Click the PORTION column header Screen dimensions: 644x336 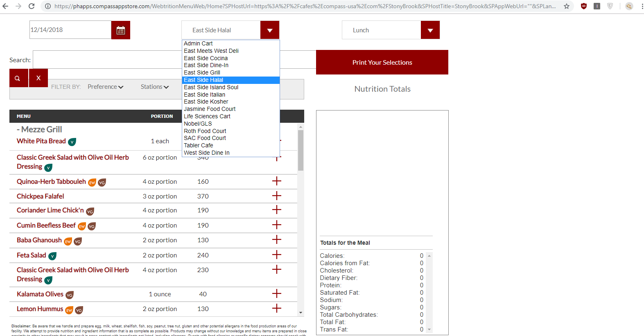pos(162,116)
